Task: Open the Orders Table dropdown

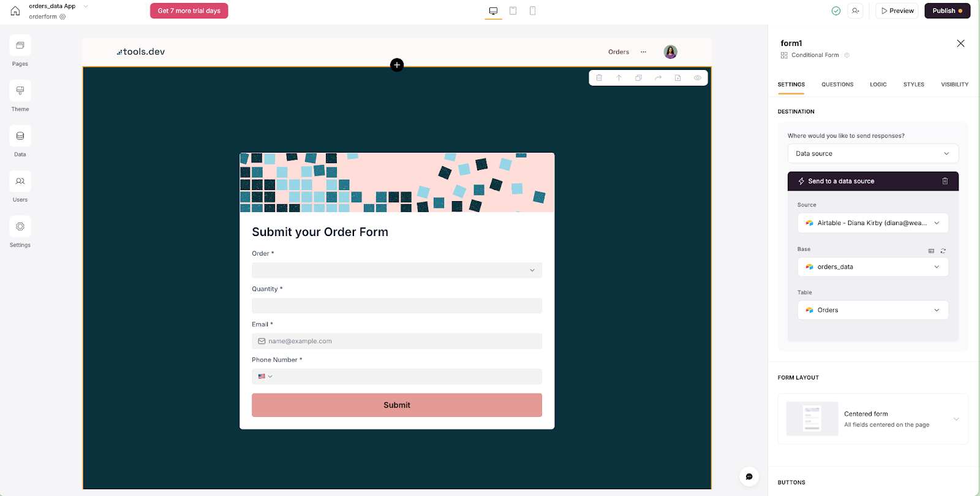Action: coord(873,310)
